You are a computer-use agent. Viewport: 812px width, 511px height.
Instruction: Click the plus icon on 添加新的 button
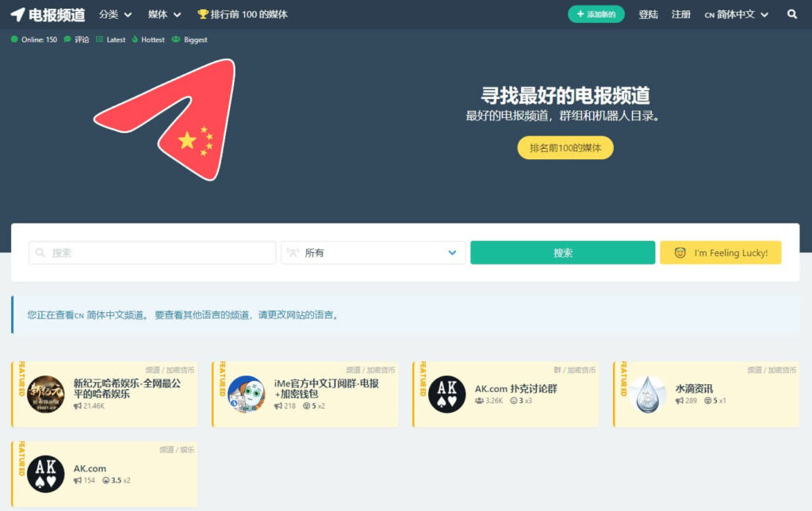click(580, 14)
